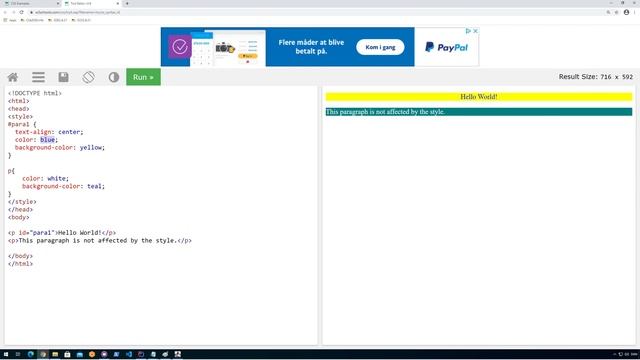The image size is (640, 360).
Task: Open the last taskbar app icon
Action: coord(178,354)
